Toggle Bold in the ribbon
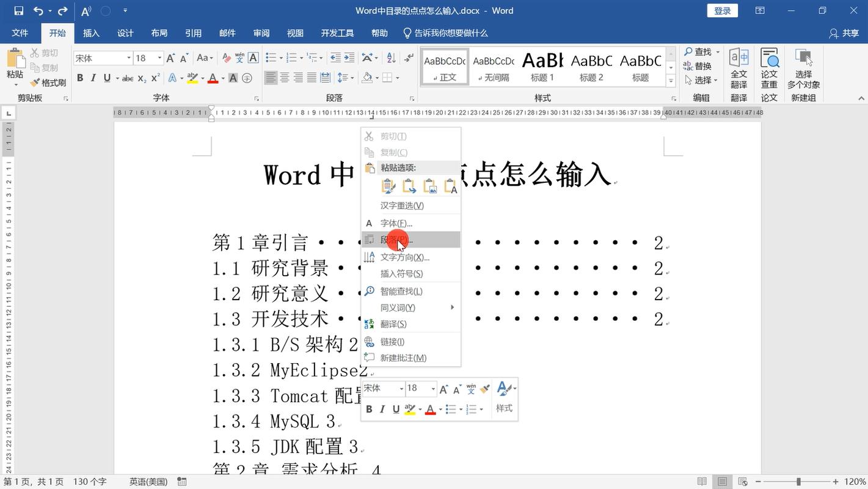868x489 pixels. click(x=80, y=78)
